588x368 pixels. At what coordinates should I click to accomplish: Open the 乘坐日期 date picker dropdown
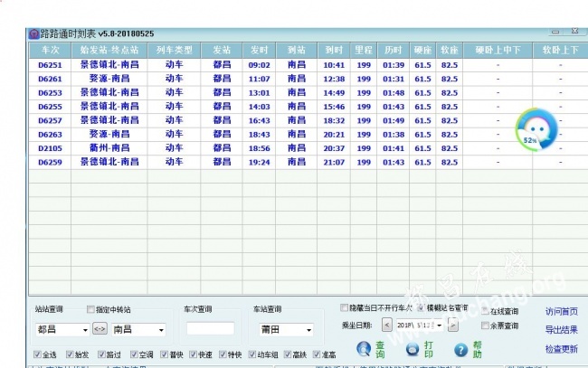coord(440,325)
